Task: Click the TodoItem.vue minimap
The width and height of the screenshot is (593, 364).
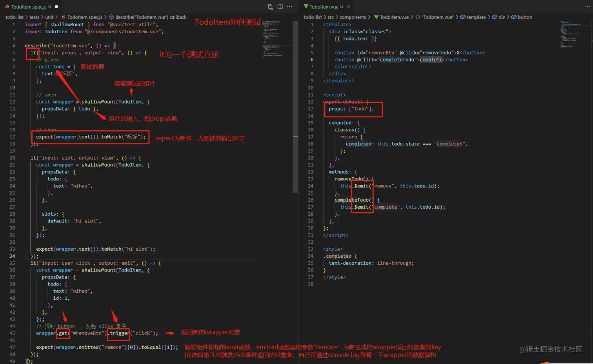Action: 575,35
